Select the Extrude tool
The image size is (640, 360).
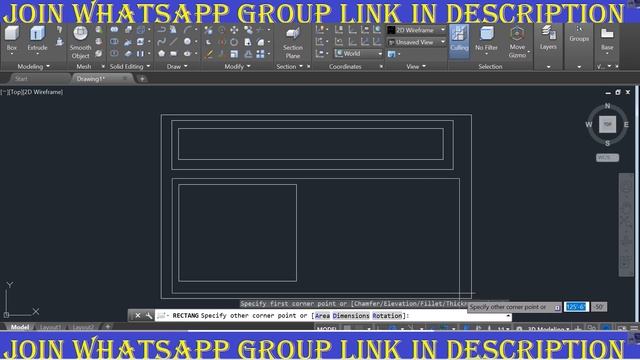37,39
